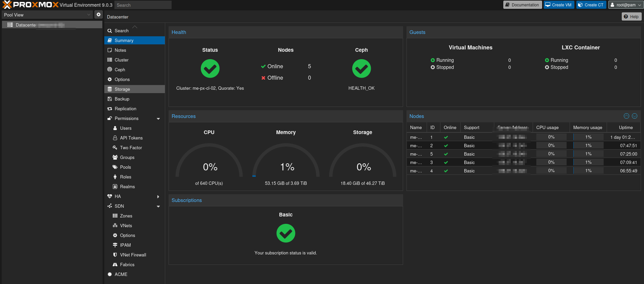This screenshot has height=284, width=644.
Task: Click the Pools tags icon
Action: pos(115,167)
